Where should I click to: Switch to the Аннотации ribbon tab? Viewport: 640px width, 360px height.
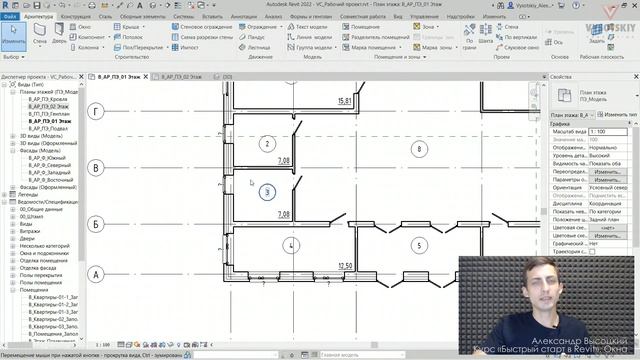click(x=244, y=16)
